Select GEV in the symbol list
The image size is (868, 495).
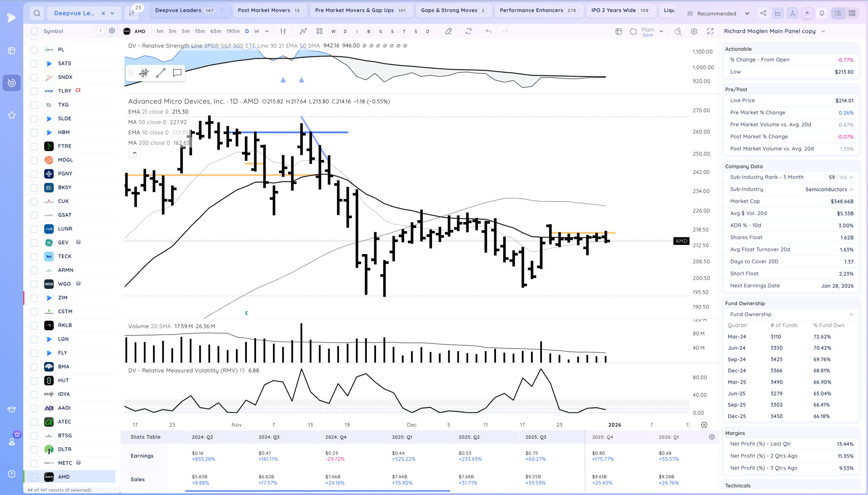pyautogui.click(x=63, y=242)
